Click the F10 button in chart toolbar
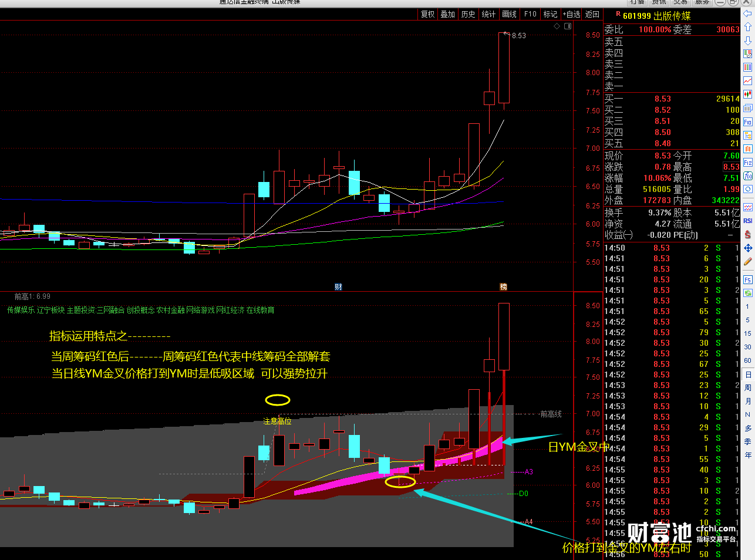The width and height of the screenshot is (755, 560). tap(530, 14)
